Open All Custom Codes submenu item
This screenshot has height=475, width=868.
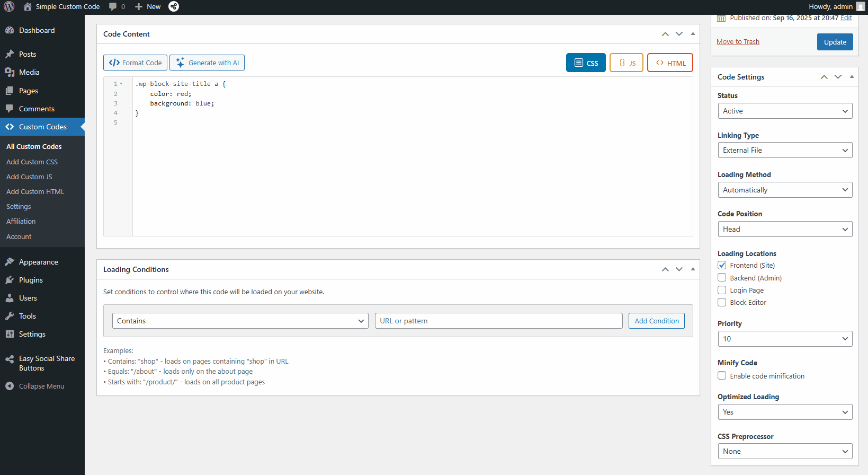(x=34, y=146)
